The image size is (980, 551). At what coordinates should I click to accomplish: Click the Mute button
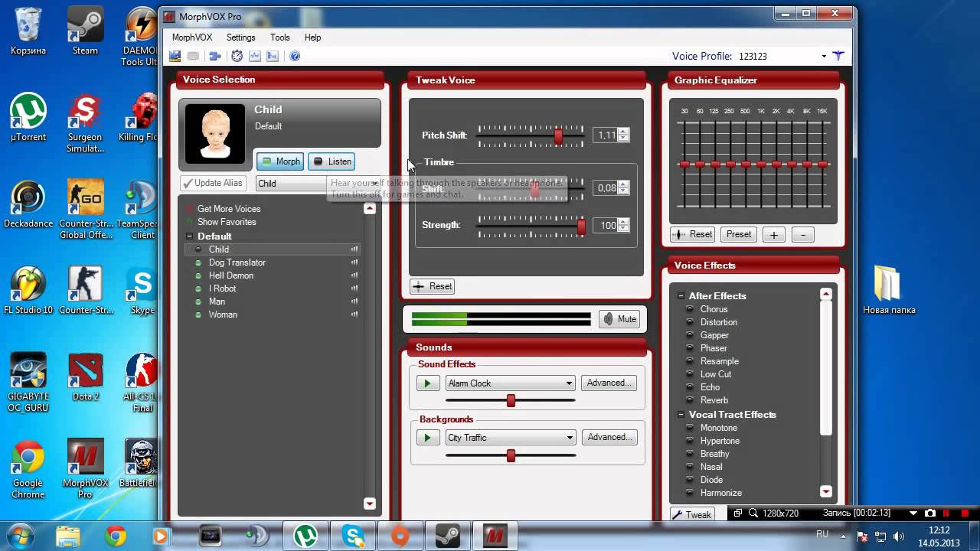[620, 319]
